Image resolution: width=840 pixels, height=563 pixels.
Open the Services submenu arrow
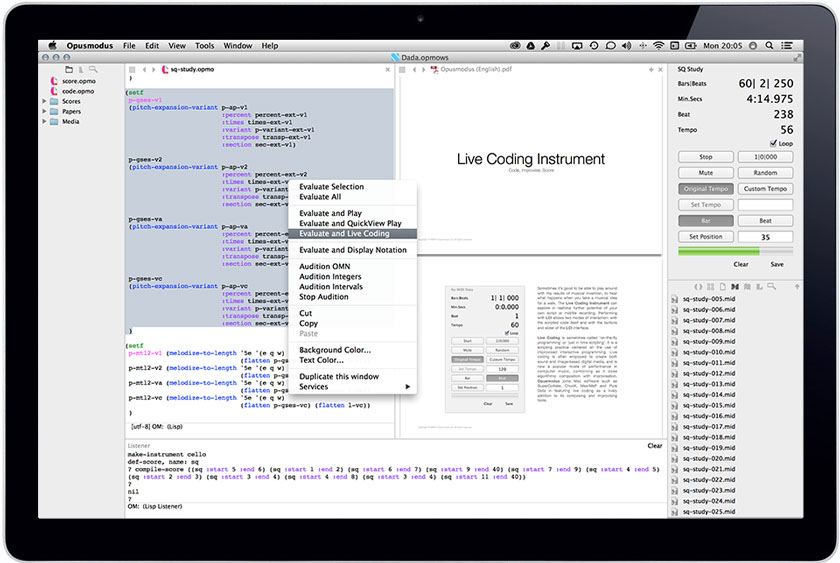(x=408, y=387)
